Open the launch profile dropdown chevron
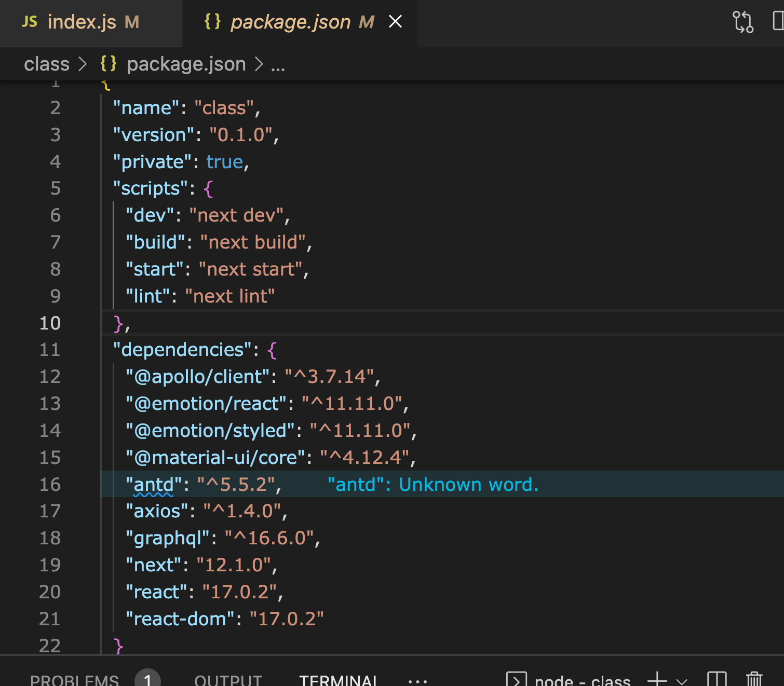Screen dimensions: 784x686 tap(682, 681)
